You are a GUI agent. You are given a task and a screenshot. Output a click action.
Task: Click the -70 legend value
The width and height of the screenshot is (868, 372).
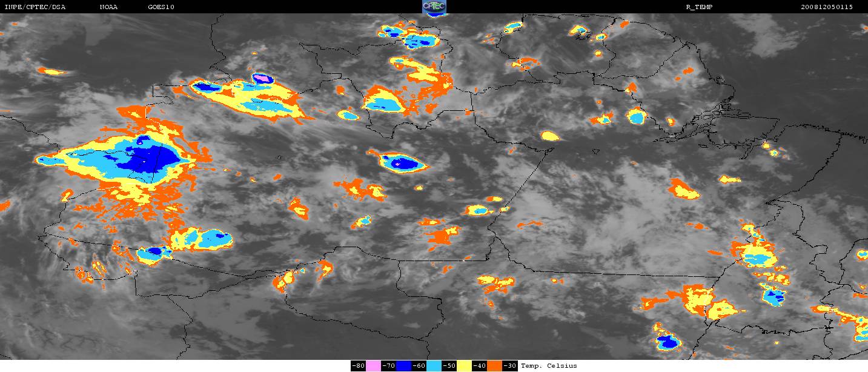[389, 366]
